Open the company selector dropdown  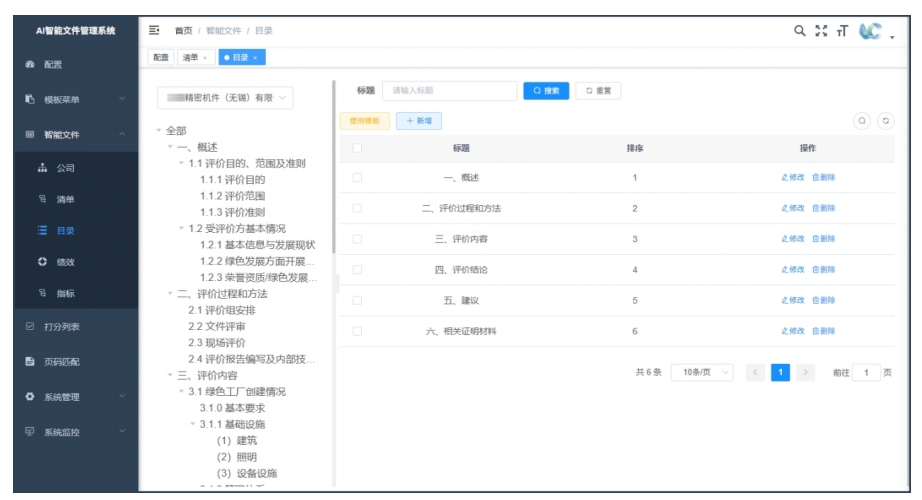[x=226, y=98]
